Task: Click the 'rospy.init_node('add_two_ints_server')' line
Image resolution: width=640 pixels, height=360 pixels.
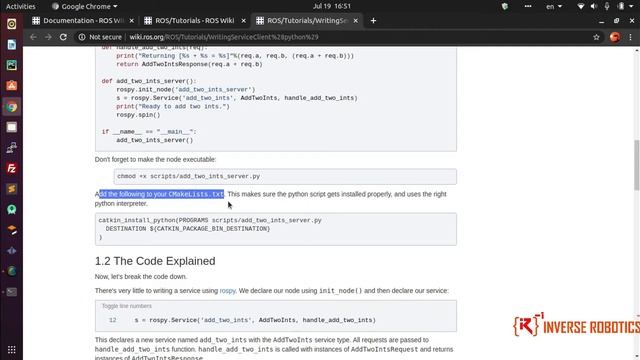Action: pyautogui.click(x=186, y=90)
